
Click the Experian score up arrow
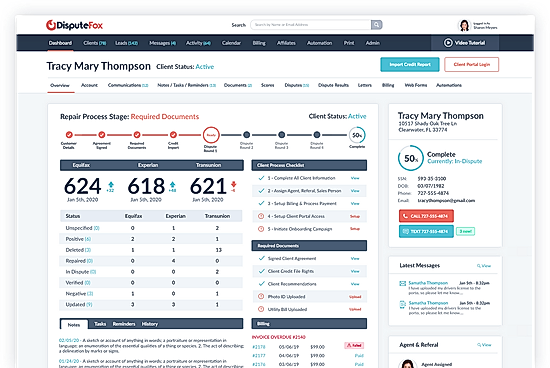click(173, 185)
